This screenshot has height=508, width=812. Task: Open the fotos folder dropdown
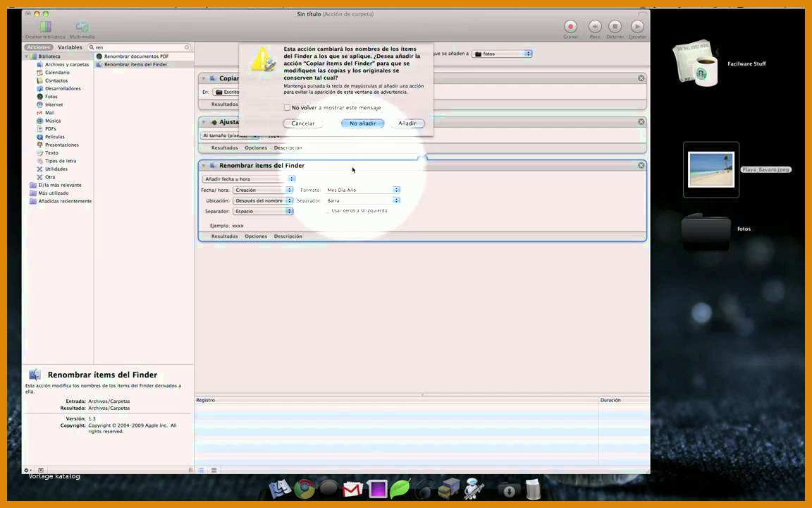pyautogui.click(x=502, y=54)
